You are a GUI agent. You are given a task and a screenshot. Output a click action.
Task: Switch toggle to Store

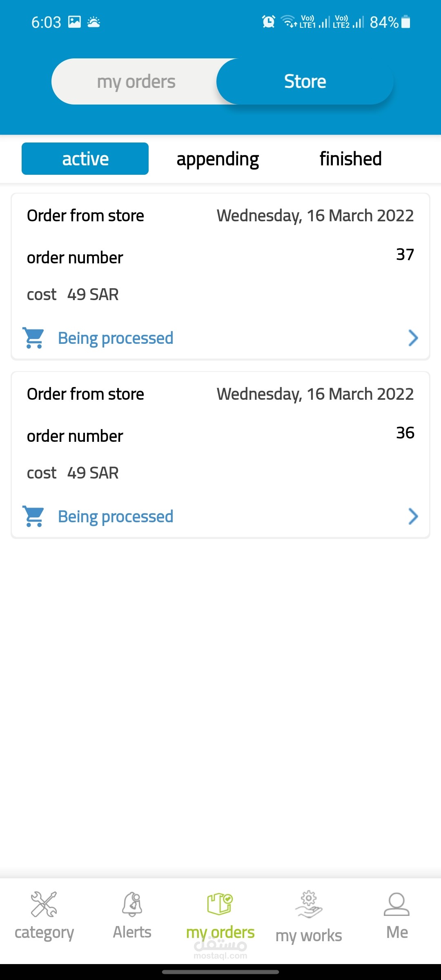pyautogui.click(x=305, y=82)
